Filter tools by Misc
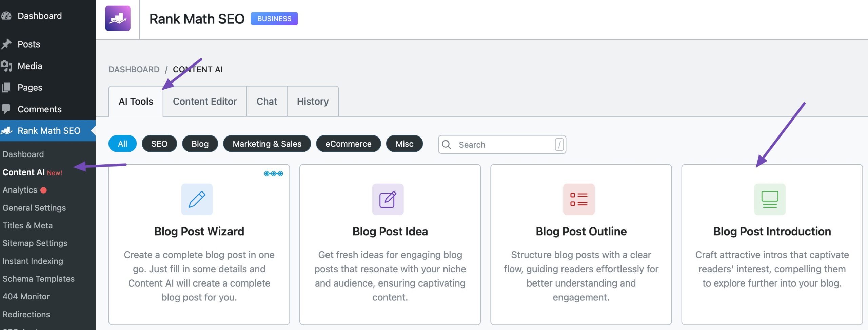This screenshot has height=330, width=868. (x=405, y=144)
